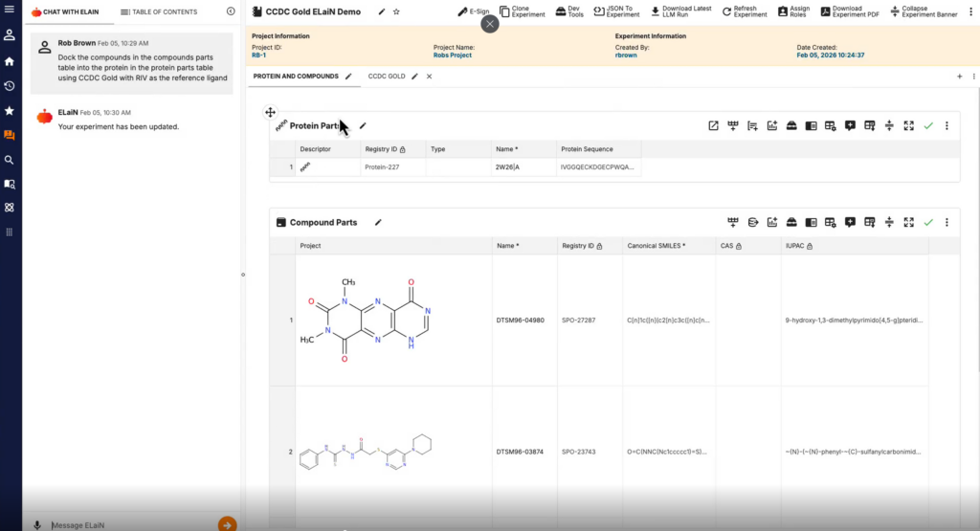Open search from the left sidebar
The width and height of the screenshot is (980, 531).
point(10,160)
